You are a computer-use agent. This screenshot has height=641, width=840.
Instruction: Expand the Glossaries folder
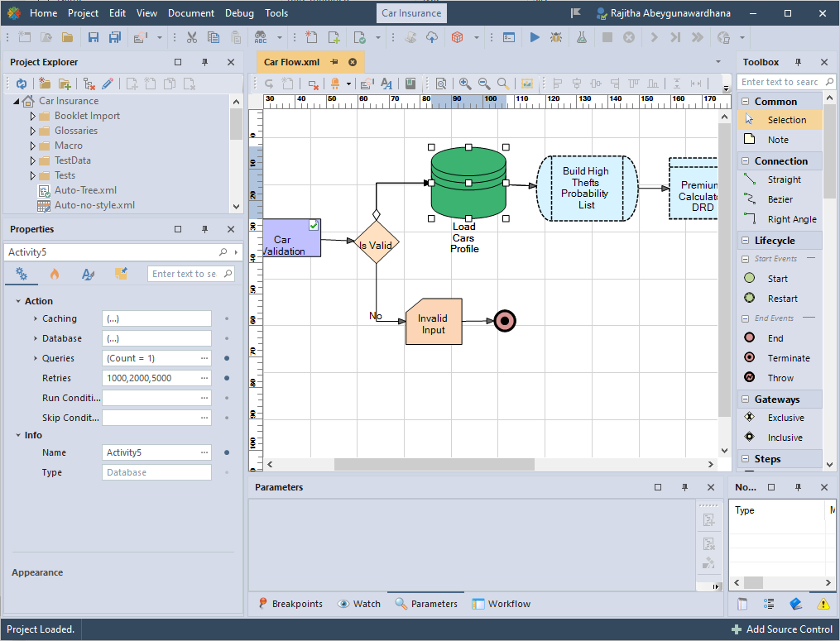coord(32,132)
